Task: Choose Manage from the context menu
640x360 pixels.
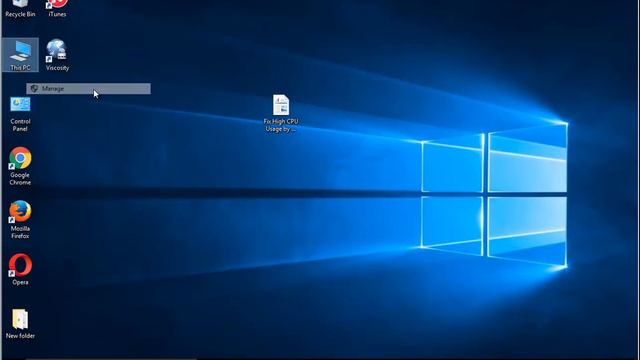Action: pos(89,89)
